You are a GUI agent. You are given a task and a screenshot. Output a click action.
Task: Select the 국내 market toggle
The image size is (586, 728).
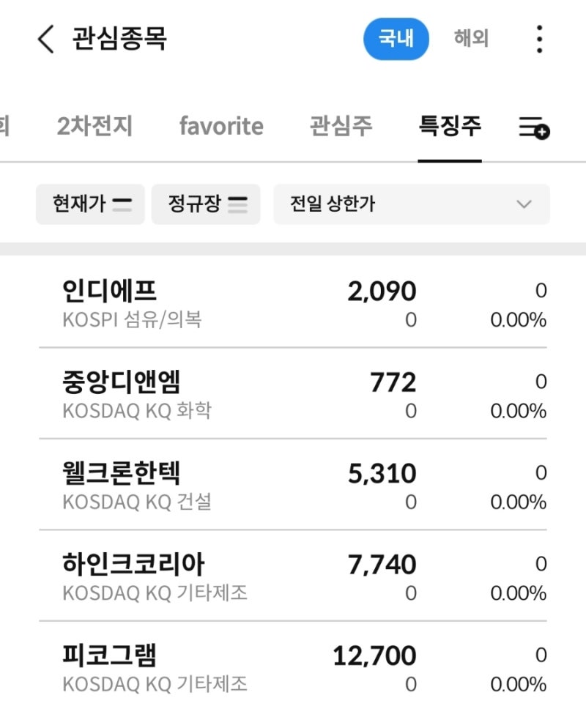396,40
